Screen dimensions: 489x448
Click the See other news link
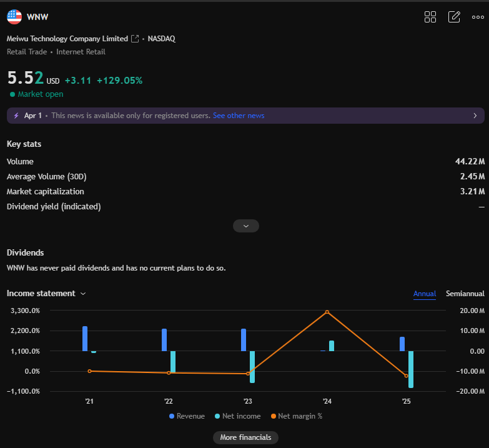tap(239, 116)
